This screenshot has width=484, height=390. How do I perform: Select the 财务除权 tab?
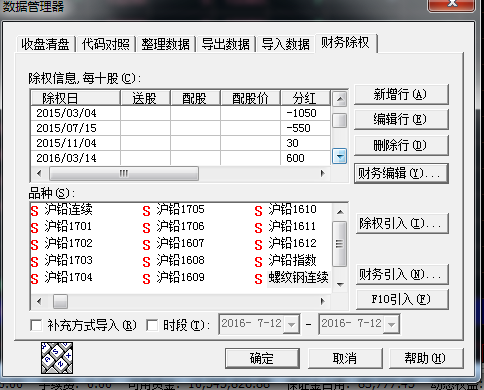pyautogui.click(x=345, y=43)
